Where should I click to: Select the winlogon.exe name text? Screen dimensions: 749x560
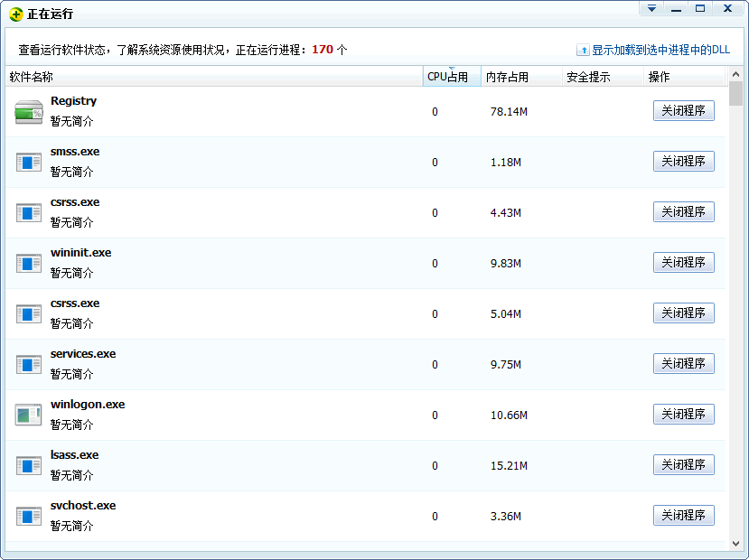[x=88, y=405]
